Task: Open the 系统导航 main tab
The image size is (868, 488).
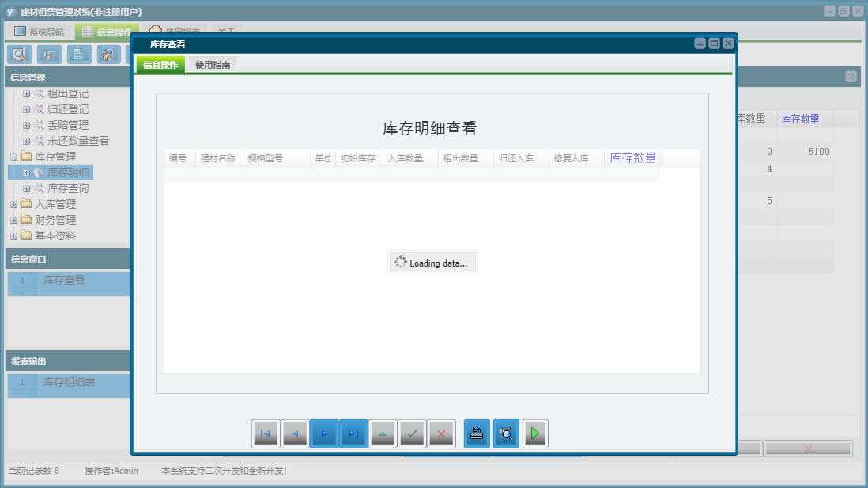Action: coord(40,32)
